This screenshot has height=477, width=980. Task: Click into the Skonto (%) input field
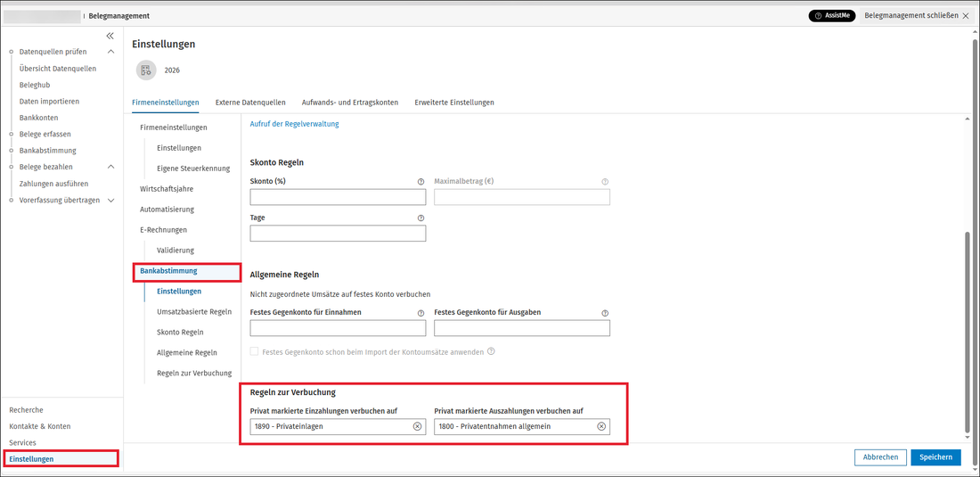pos(339,198)
